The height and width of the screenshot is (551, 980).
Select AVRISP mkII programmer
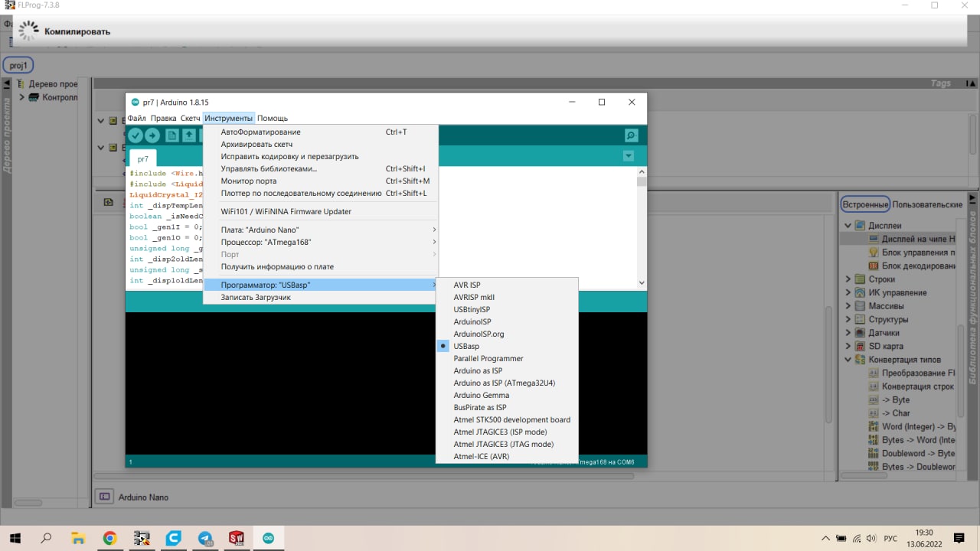coord(506,297)
